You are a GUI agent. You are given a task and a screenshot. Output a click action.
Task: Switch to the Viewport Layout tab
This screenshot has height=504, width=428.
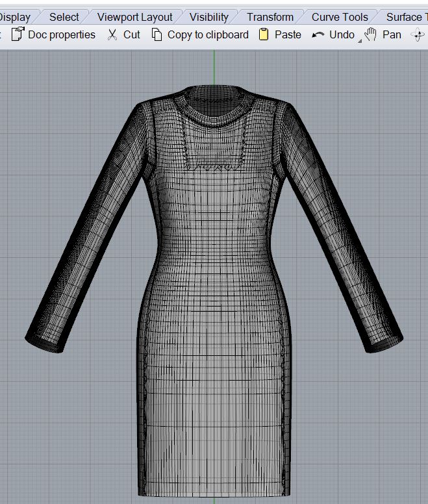coord(134,17)
